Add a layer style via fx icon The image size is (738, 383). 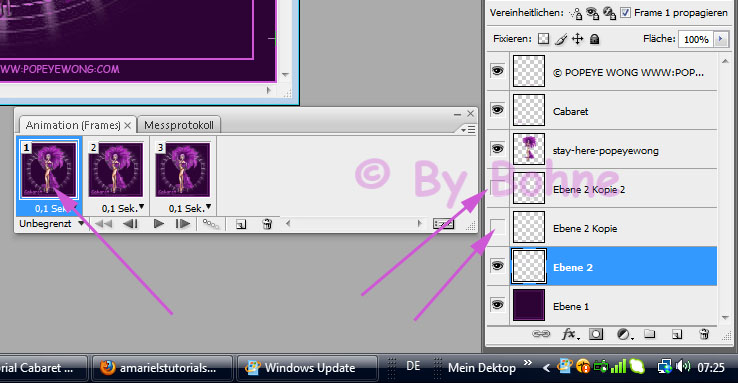tap(570, 334)
